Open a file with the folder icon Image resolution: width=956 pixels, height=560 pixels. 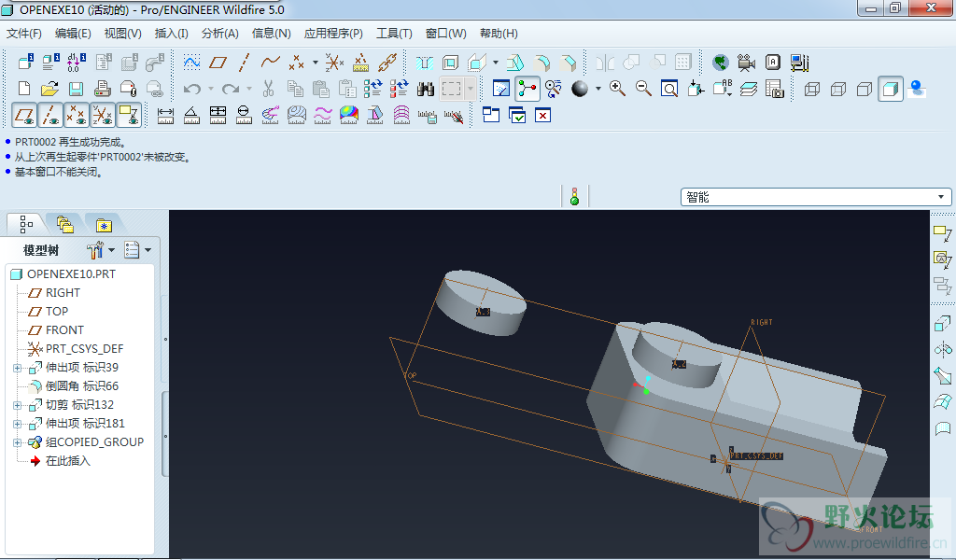(x=50, y=89)
